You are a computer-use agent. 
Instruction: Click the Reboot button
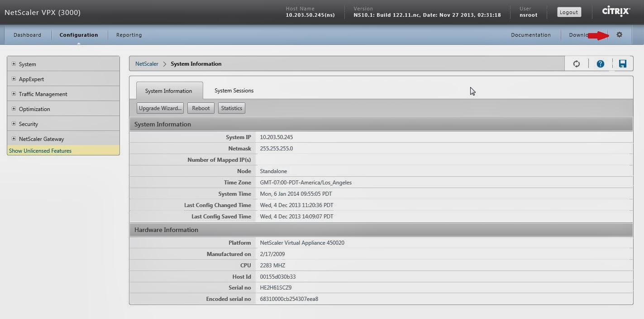pos(201,108)
